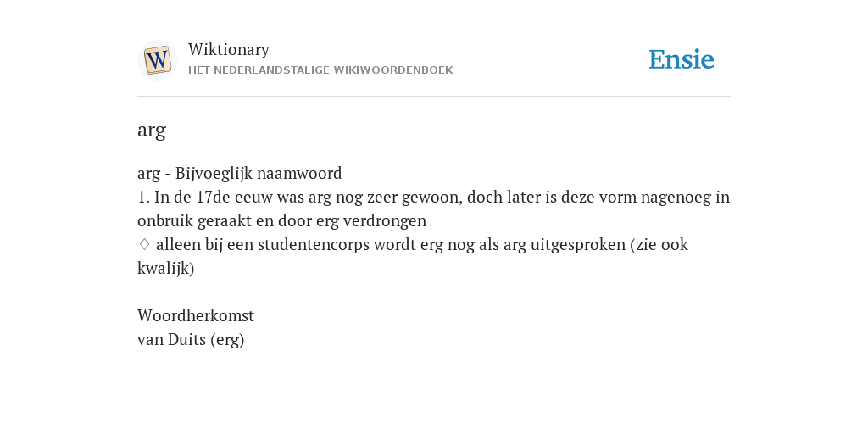Click the word 'kwalijk)' in the example
Viewport: 868px width, 434px height.
(165, 269)
